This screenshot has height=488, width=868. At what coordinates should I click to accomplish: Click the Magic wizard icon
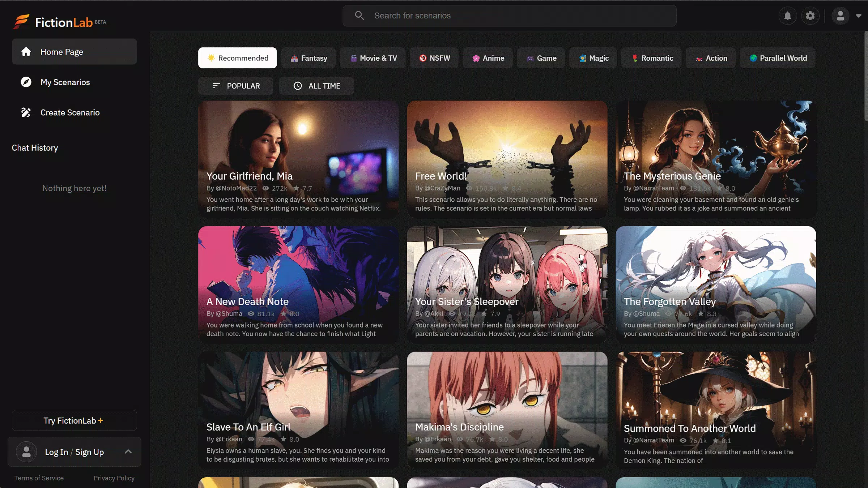click(582, 58)
